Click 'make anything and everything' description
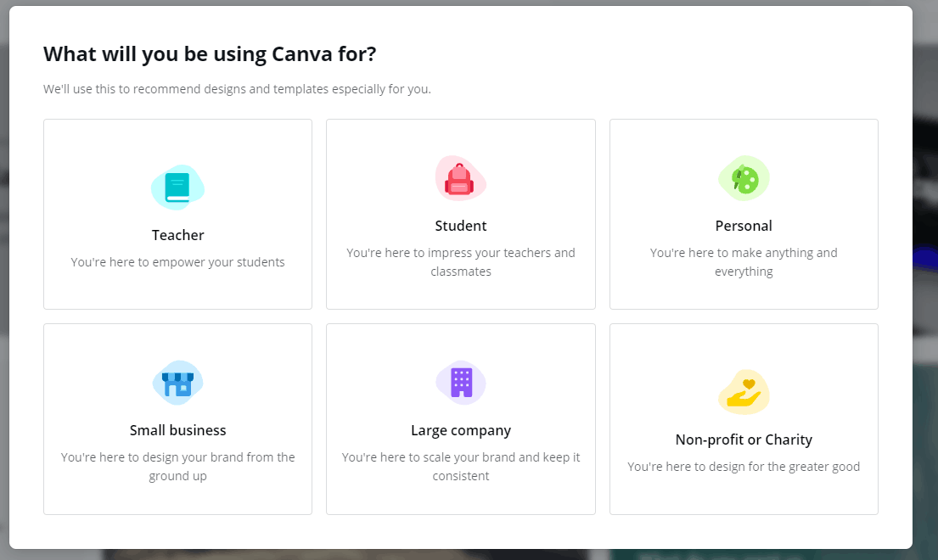938x560 pixels. coord(744,262)
